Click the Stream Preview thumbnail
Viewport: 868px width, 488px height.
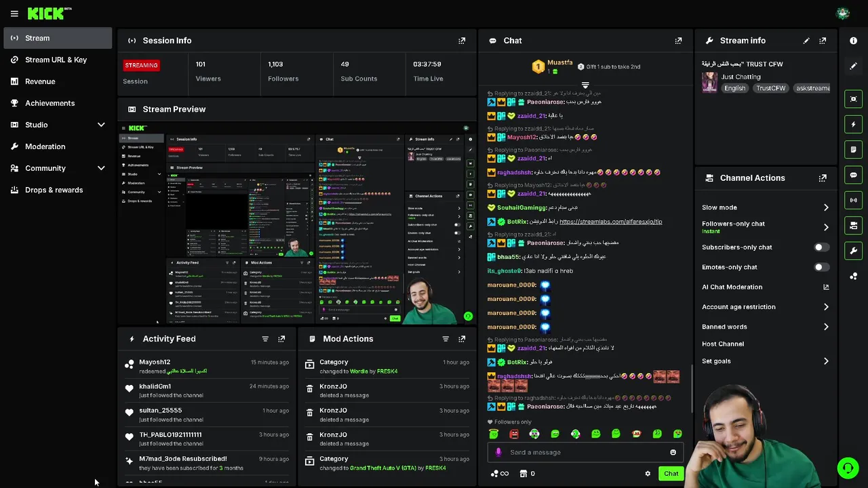297,224
